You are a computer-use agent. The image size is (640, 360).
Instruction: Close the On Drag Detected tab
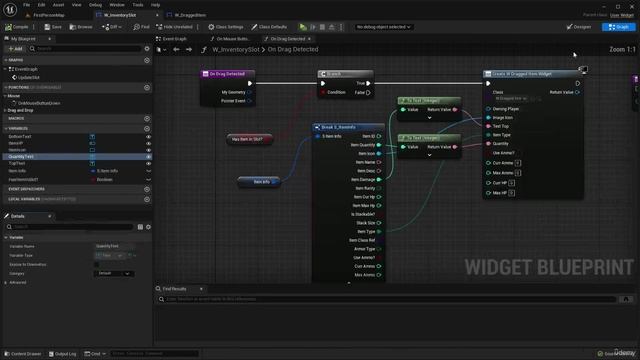(x=309, y=39)
